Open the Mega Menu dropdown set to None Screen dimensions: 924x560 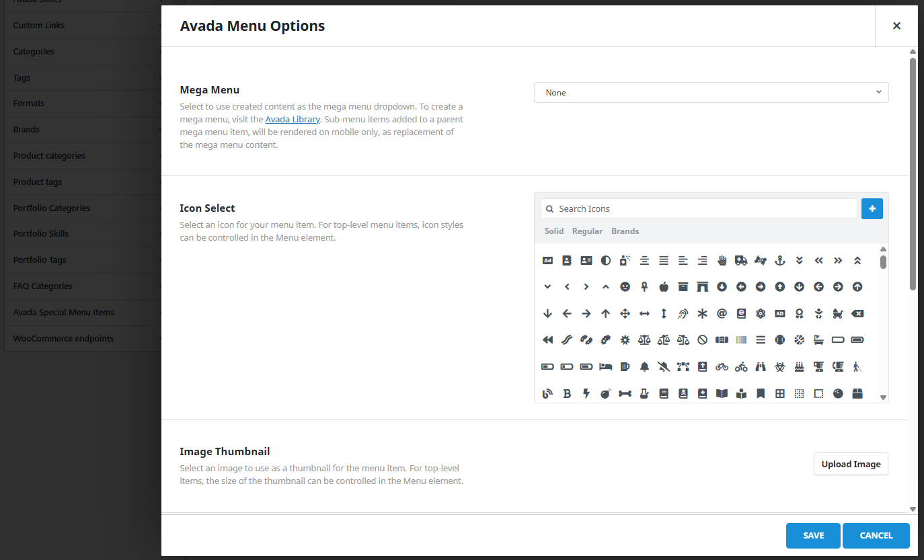point(711,93)
